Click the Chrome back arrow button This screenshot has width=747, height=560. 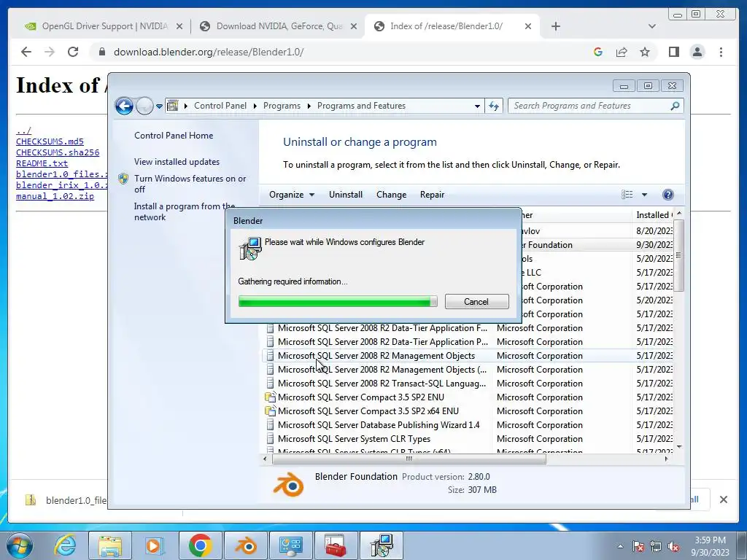(x=26, y=52)
